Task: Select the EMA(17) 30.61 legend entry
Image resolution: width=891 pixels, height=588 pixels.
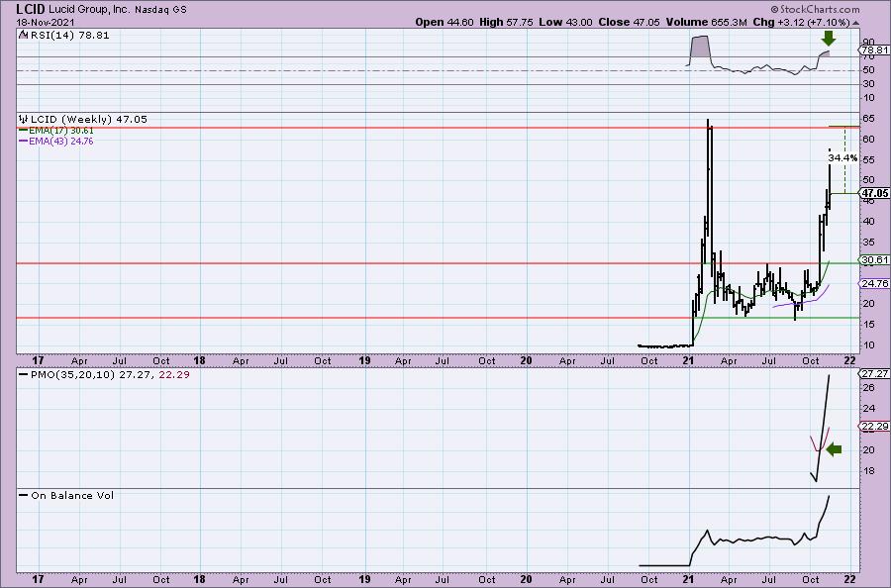Action: [60, 131]
